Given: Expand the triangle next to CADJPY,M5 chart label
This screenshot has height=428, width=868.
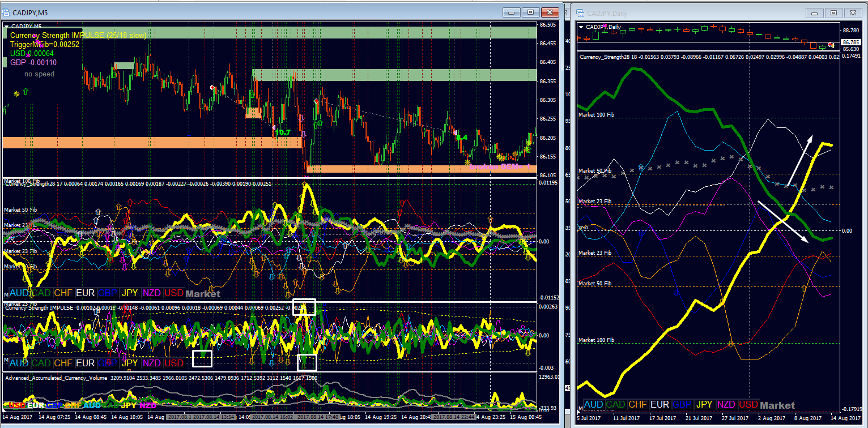Looking at the screenshot, I should coord(6,26).
